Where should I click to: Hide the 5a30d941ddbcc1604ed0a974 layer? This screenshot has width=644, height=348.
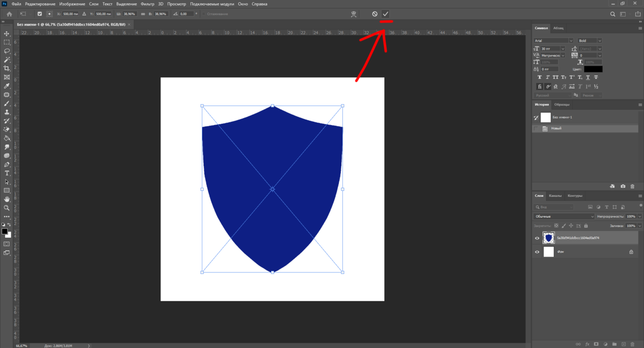[x=537, y=238]
